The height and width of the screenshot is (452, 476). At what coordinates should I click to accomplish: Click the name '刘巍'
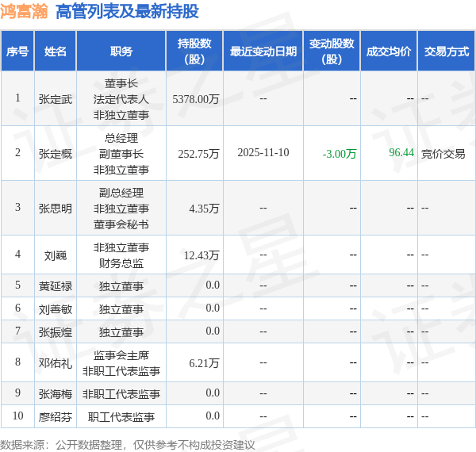coord(56,255)
